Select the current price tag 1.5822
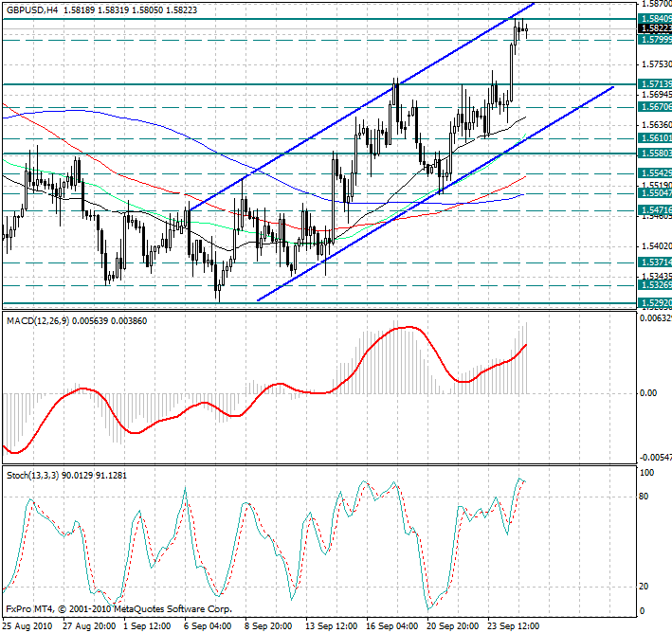 (655, 29)
